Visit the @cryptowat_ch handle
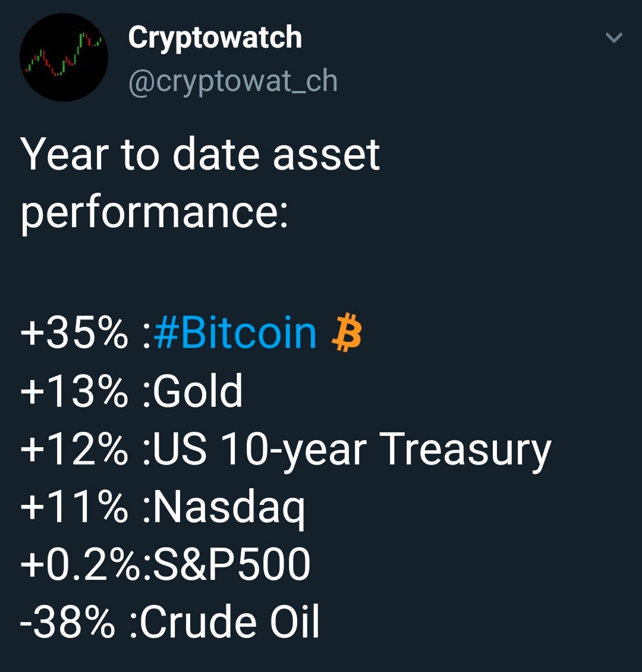The width and height of the screenshot is (642, 672). [233, 81]
